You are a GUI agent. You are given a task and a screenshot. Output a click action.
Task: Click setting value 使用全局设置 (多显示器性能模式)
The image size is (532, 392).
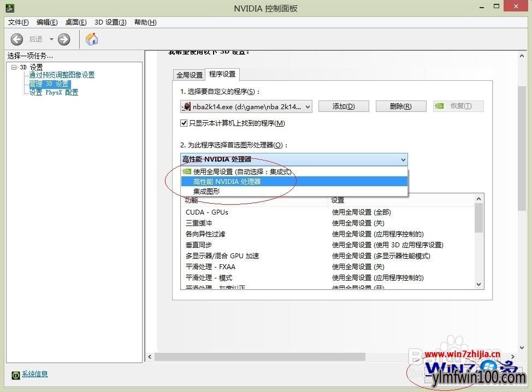click(x=381, y=256)
